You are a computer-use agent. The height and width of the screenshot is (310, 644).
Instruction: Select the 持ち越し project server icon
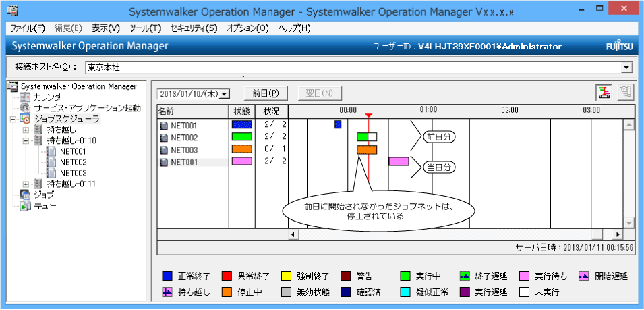[38, 130]
